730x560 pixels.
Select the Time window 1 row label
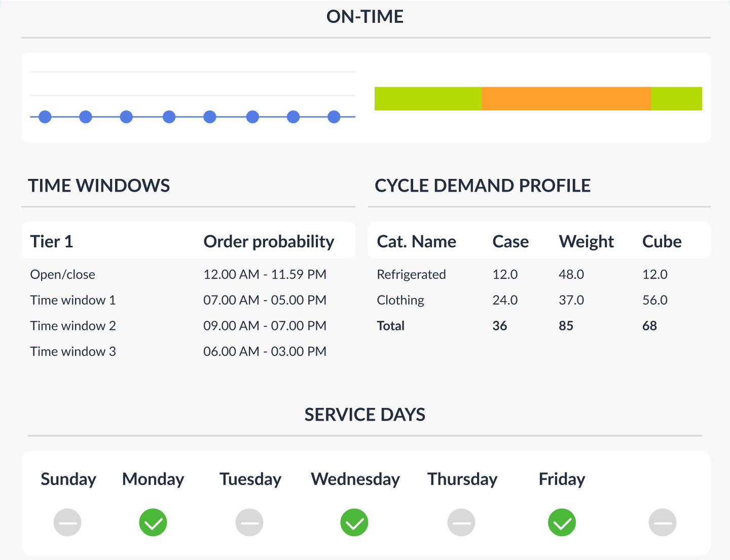pyautogui.click(x=73, y=300)
